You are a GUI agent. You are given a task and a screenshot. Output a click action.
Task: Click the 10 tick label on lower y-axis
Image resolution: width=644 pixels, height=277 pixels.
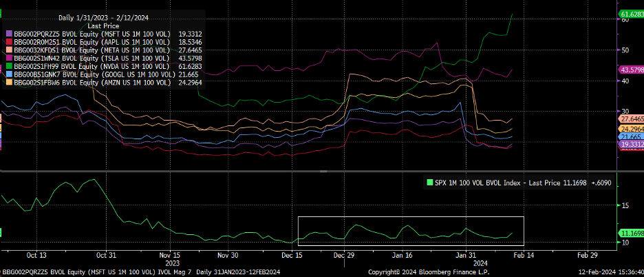tap(625, 243)
